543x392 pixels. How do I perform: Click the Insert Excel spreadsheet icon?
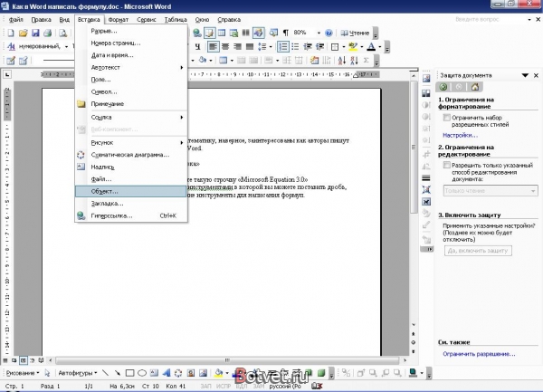[233, 33]
